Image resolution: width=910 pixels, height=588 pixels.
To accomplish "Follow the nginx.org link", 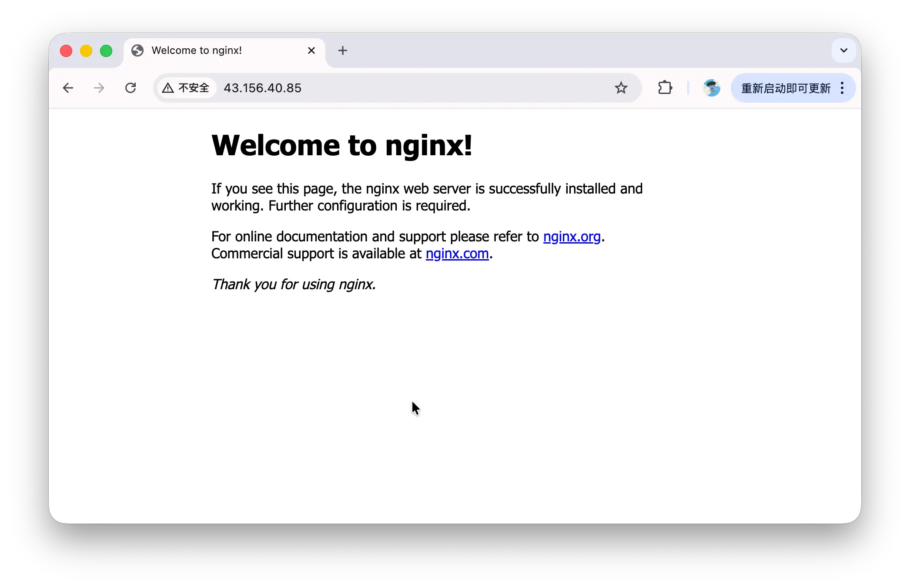I will [572, 237].
